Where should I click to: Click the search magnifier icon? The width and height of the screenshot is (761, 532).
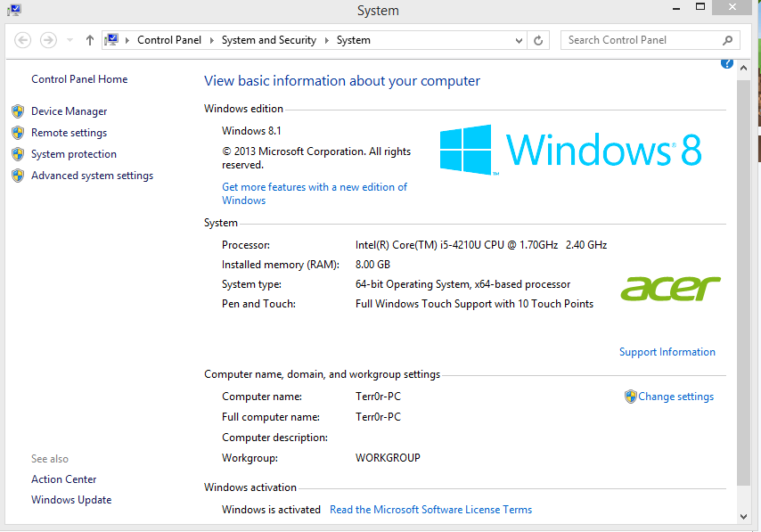coord(727,40)
